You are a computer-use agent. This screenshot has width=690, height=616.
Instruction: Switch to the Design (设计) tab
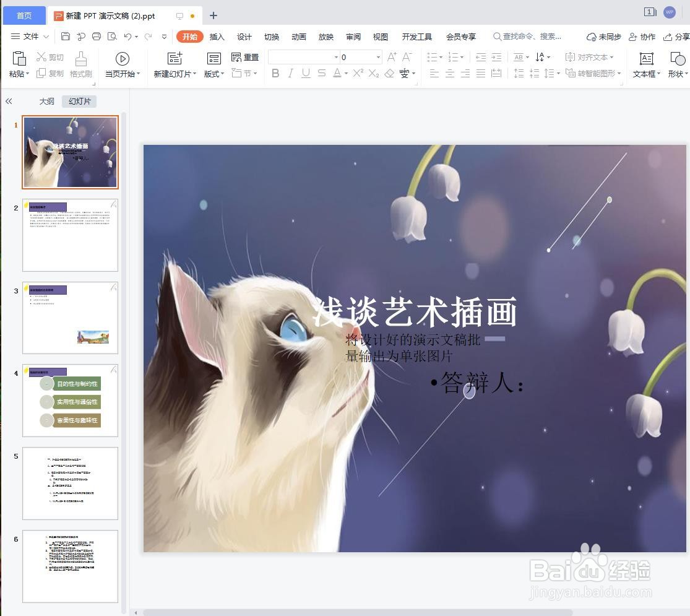point(244,37)
